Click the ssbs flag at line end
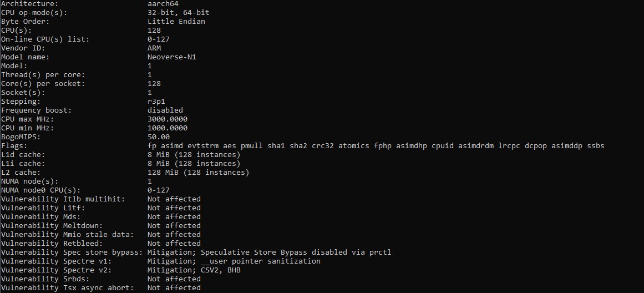 click(596, 145)
